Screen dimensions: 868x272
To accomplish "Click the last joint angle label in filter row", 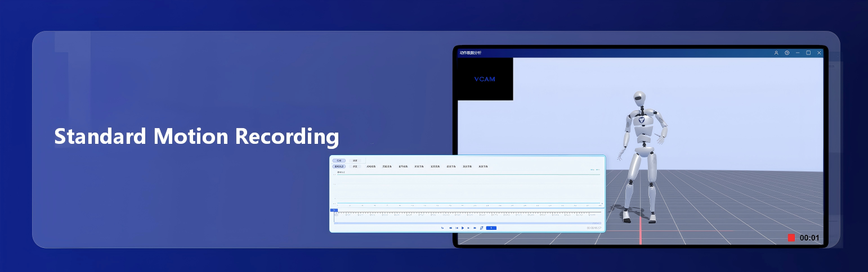I will click(483, 166).
